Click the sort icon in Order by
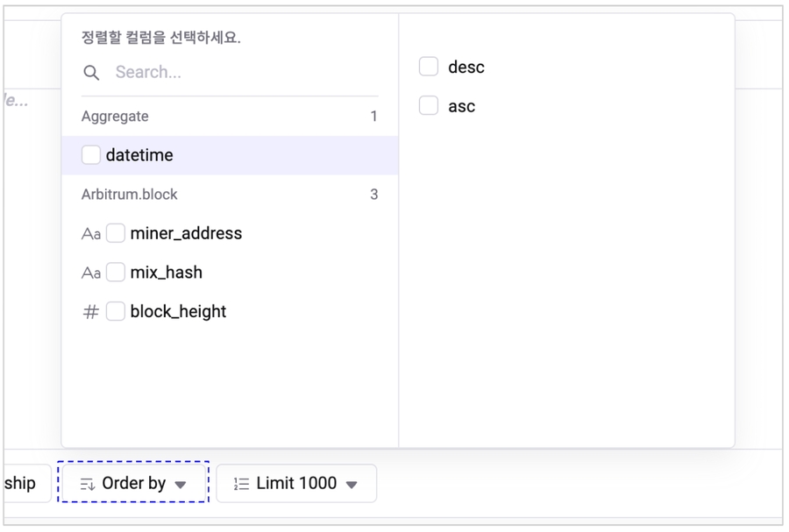789x532 pixels. tap(87, 484)
